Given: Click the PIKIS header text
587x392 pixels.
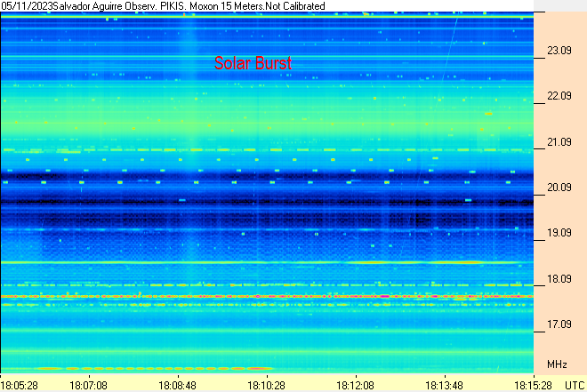Looking at the screenshot, I should pos(173,6).
